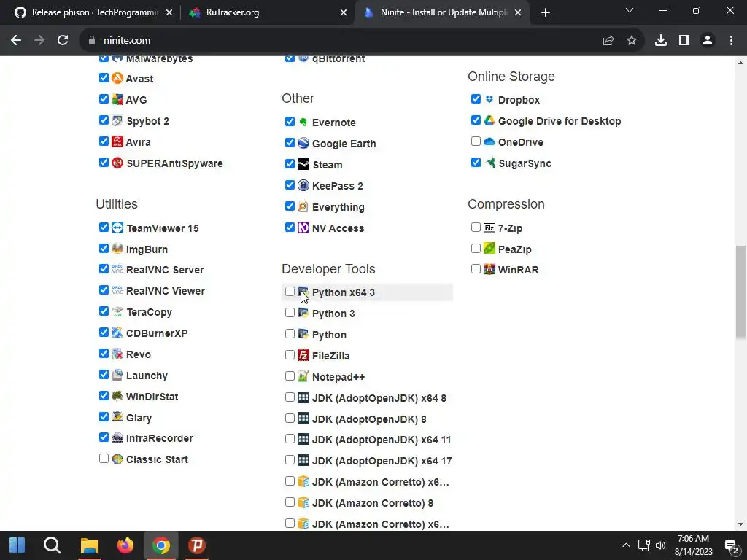Click the NV Access icon
The image size is (747, 560).
(303, 227)
